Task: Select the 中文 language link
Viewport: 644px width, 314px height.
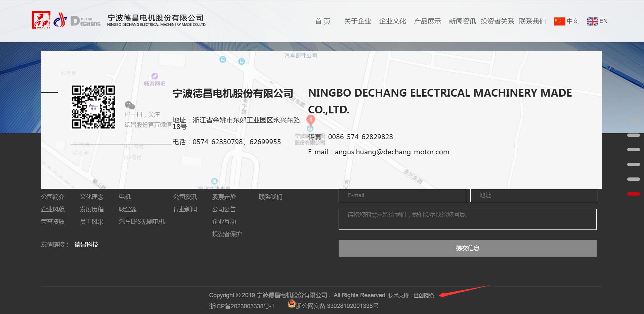Action: 572,21
